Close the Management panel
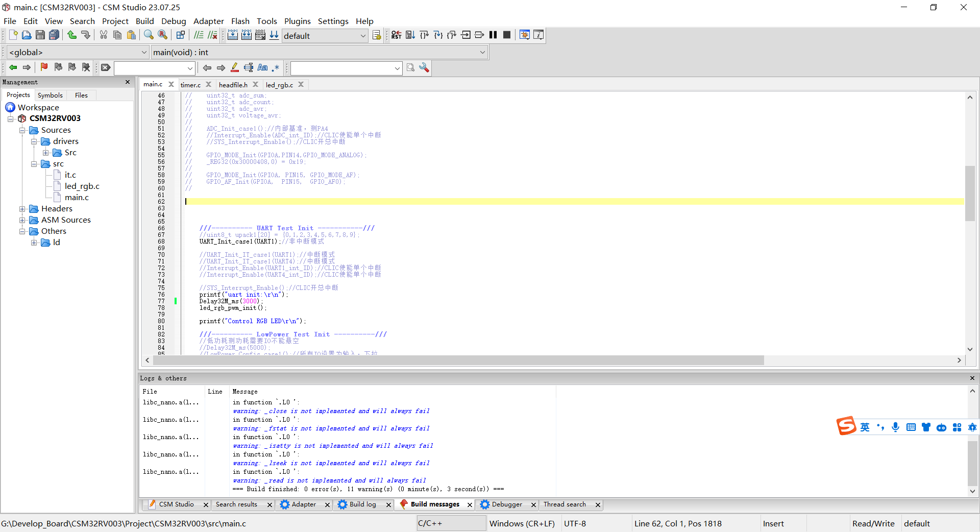980x532 pixels. tap(128, 82)
